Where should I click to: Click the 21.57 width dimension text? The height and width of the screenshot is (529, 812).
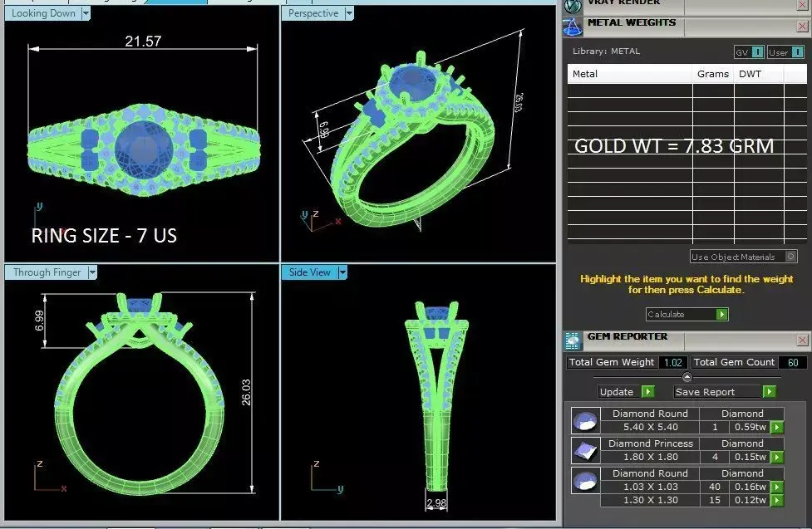(143, 41)
